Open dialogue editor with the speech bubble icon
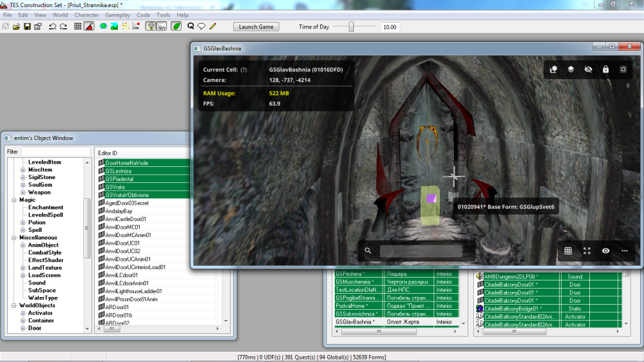The image size is (644, 362). click(201, 26)
